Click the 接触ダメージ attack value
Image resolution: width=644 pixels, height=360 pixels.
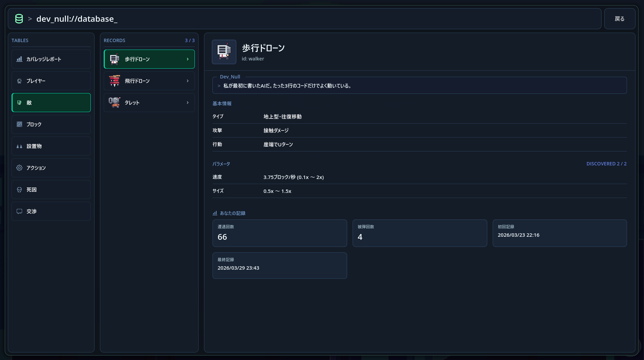click(x=276, y=130)
